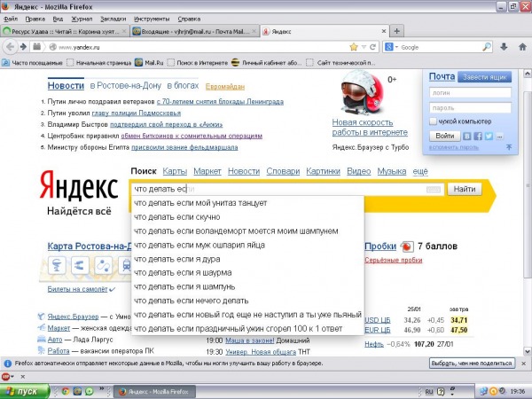This screenshot has width=532, height=399.
Task: Click the Завести ящик button
Action: [484, 77]
